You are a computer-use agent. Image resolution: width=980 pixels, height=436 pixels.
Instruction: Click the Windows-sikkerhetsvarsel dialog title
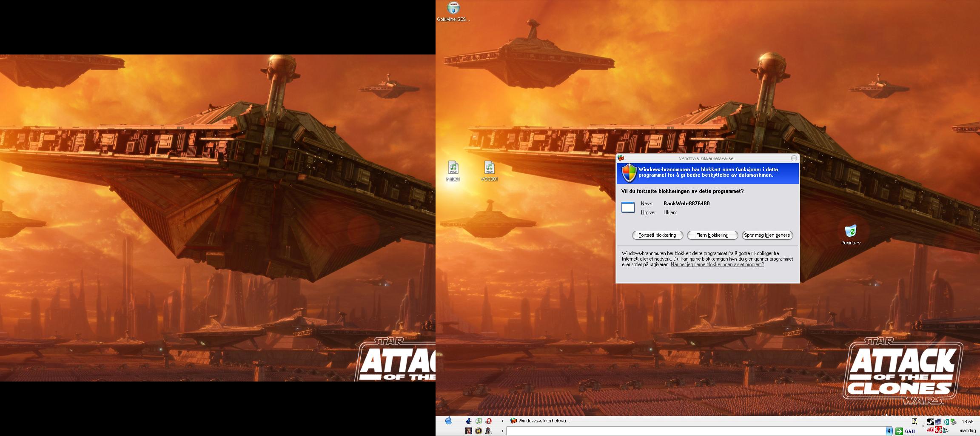click(x=707, y=158)
